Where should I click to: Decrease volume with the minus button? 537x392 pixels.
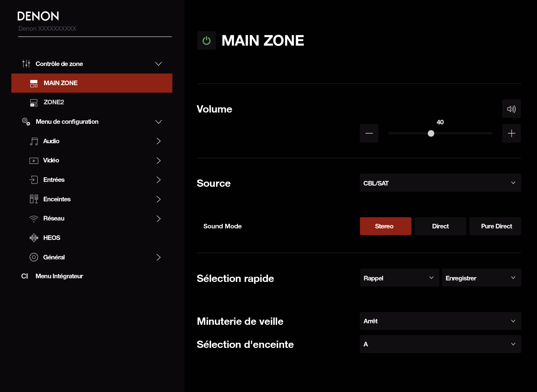coord(369,133)
